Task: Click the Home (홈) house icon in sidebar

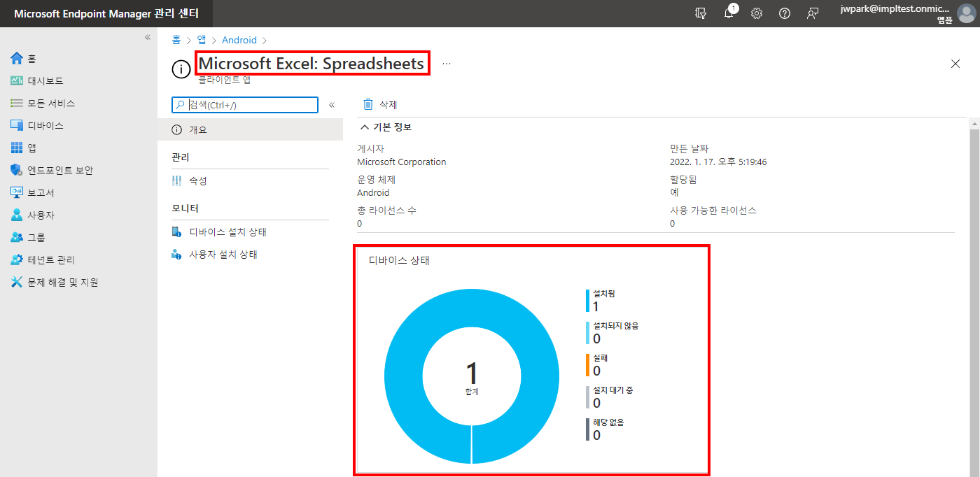Action: 17,58
